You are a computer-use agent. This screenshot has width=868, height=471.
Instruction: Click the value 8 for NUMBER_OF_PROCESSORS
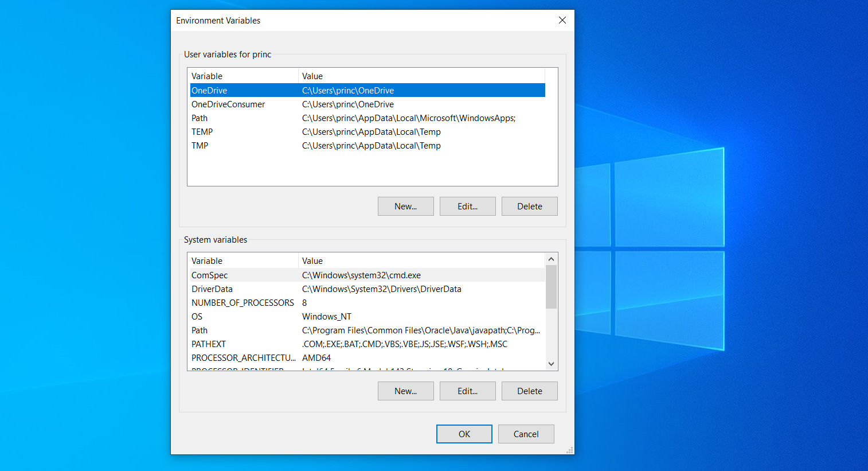[x=304, y=303]
